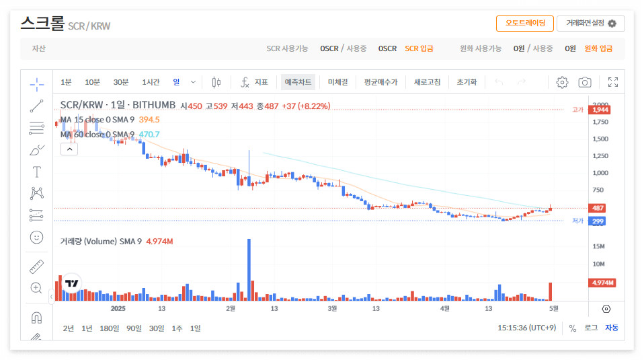This screenshot has width=644, height=360.
Task: Collapse the indicator legend chevron
Action: (69, 149)
